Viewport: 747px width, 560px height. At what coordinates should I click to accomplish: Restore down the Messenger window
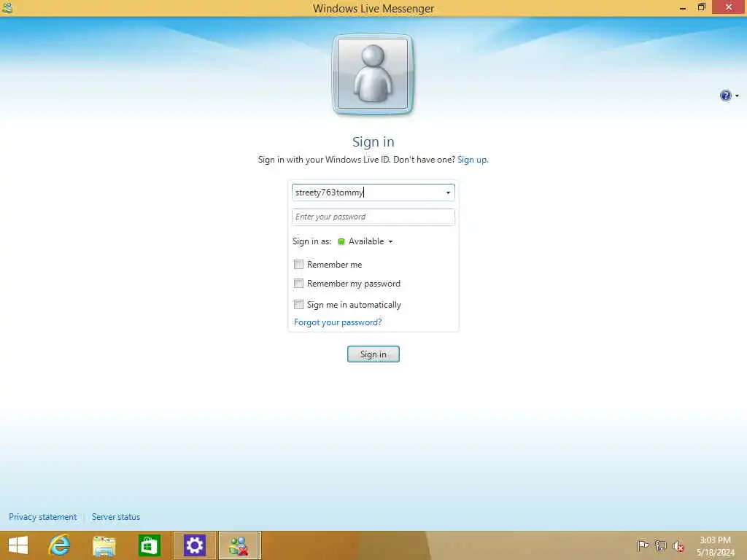[x=701, y=7]
